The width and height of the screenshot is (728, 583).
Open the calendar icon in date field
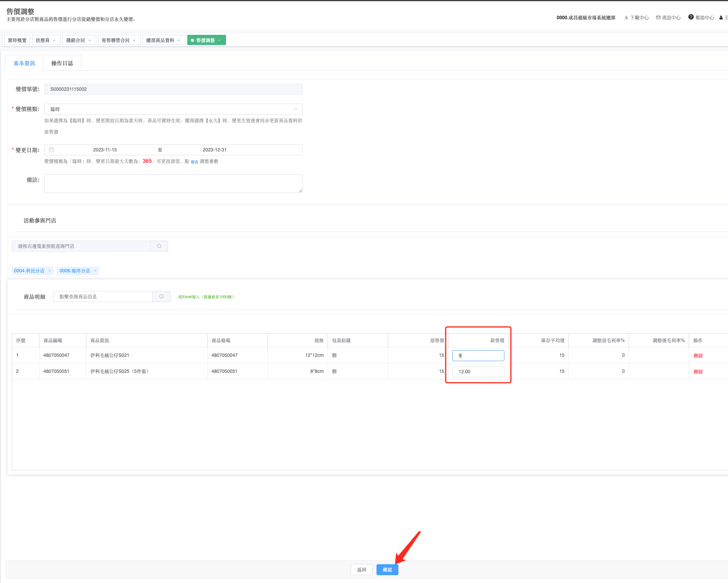click(x=52, y=150)
